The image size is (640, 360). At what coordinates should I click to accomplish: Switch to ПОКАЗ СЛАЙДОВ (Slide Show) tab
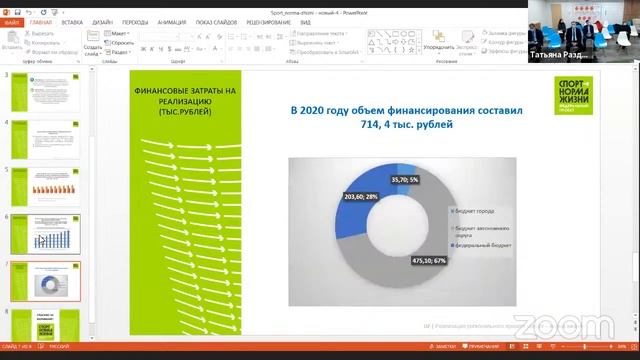tap(216, 22)
